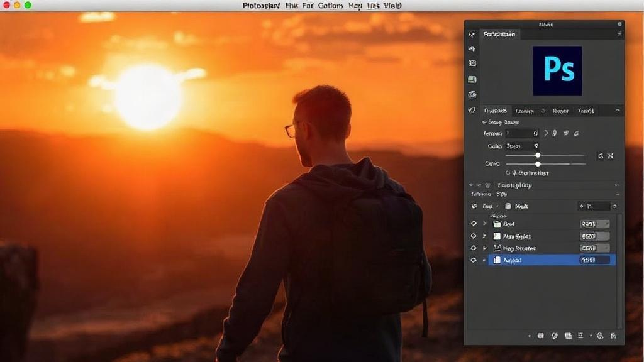This screenshot has height=362, width=644.
Task: Open the opacity dropdown on the third layer row
Action: click(x=595, y=248)
